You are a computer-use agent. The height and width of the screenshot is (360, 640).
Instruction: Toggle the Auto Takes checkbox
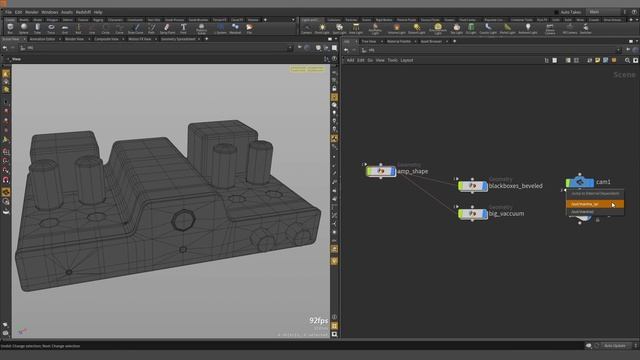tap(556, 12)
